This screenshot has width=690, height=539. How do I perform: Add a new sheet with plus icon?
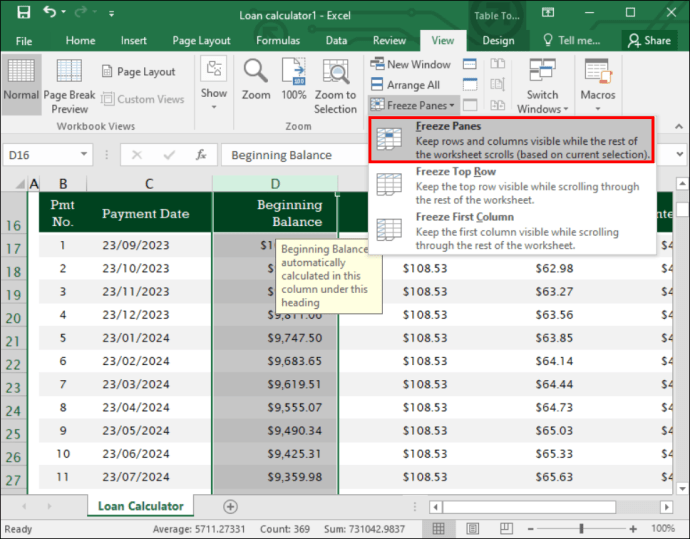[x=230, y=506]
